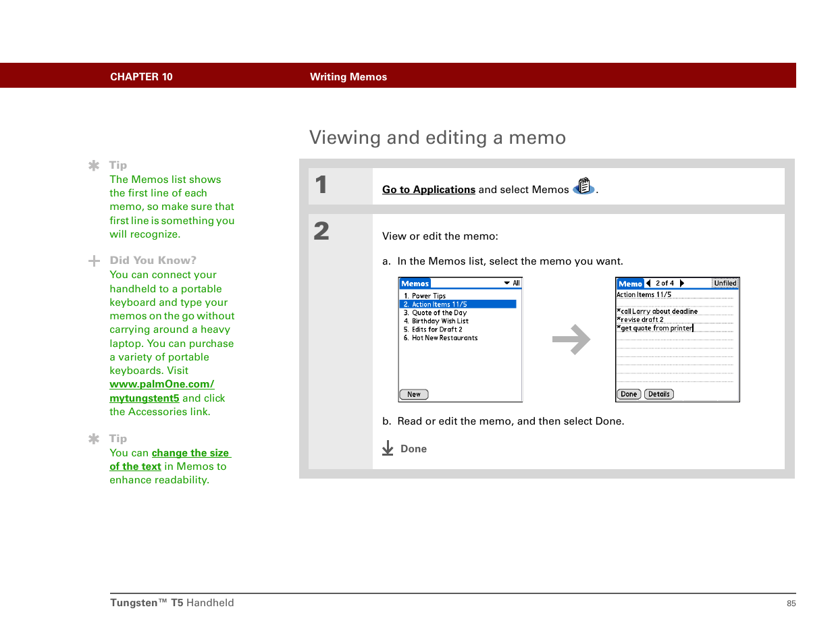Follow the 'of the text' link
This screenshot has height=644, width=834.
pos(135,466)
